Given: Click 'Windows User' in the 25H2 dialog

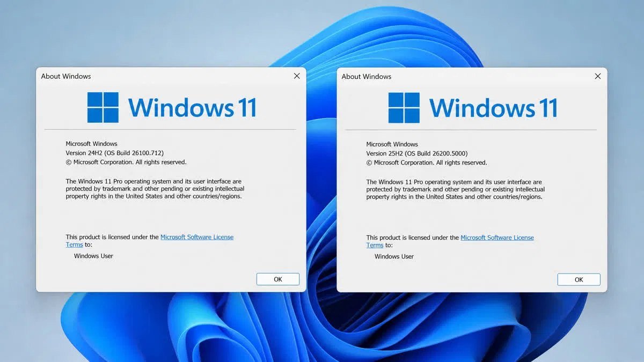Looking at the screenshot, I should click(x=394, y=256).
